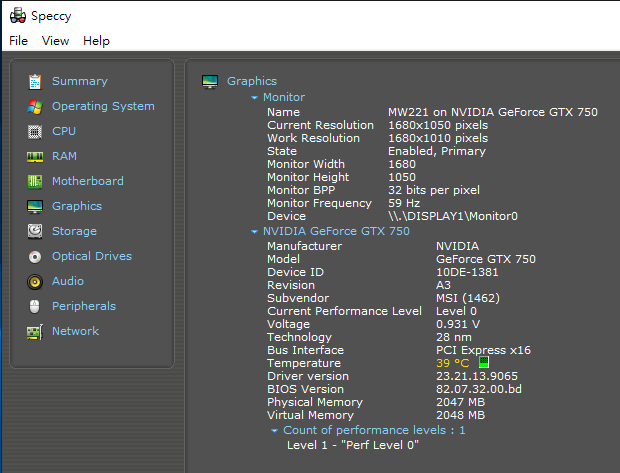This screenshot has width=620, height=473.
Task: Click the Technology value 28 nm
Action: click(x=454, y=337)
